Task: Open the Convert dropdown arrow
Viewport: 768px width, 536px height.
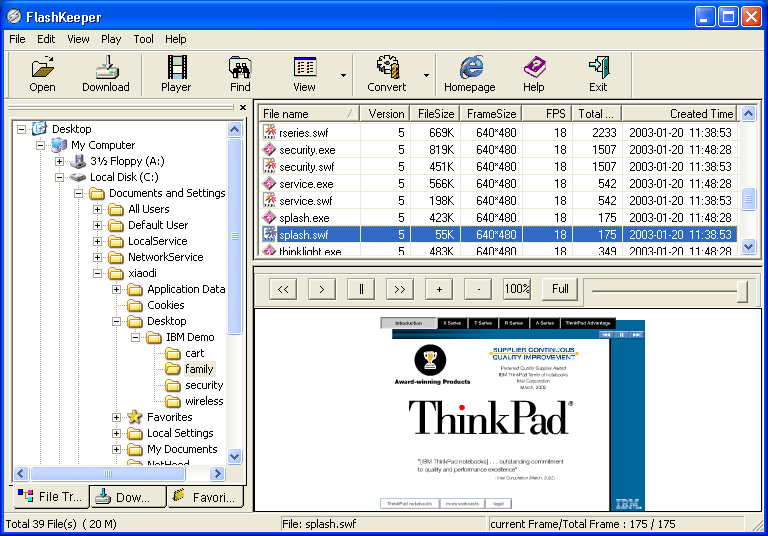Action: [427, 75]
